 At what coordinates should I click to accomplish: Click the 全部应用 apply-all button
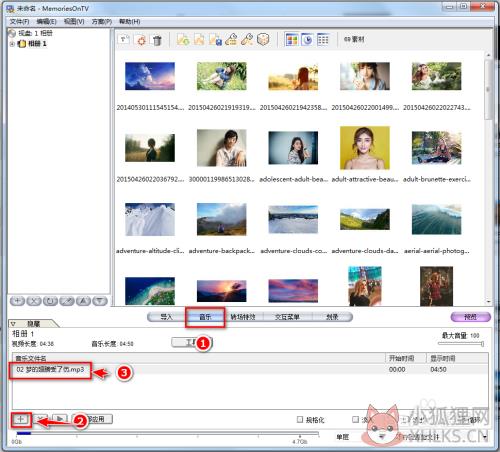click(x=93, y=419)
